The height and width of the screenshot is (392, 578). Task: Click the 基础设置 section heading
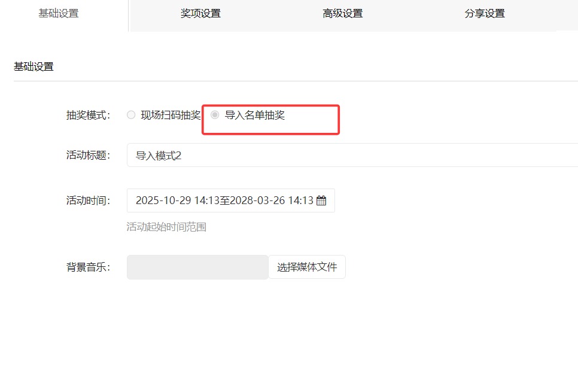[x=34, y=67]
